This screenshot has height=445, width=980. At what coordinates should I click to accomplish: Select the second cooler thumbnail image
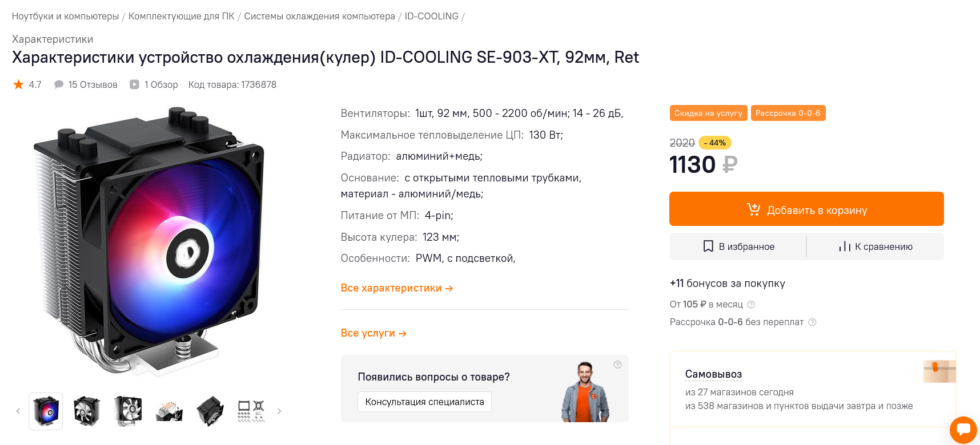pos(87,411)
